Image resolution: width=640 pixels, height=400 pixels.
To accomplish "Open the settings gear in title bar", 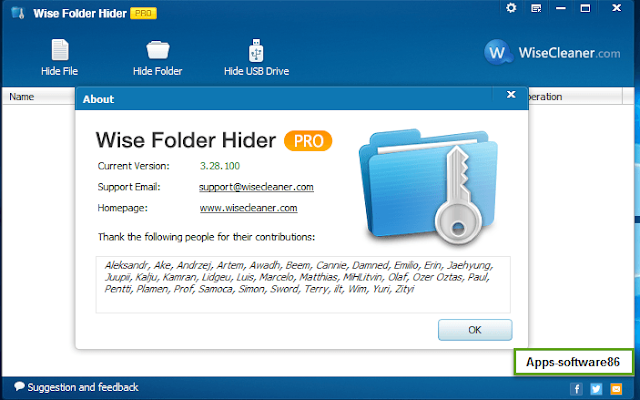I will click(511, 8).
